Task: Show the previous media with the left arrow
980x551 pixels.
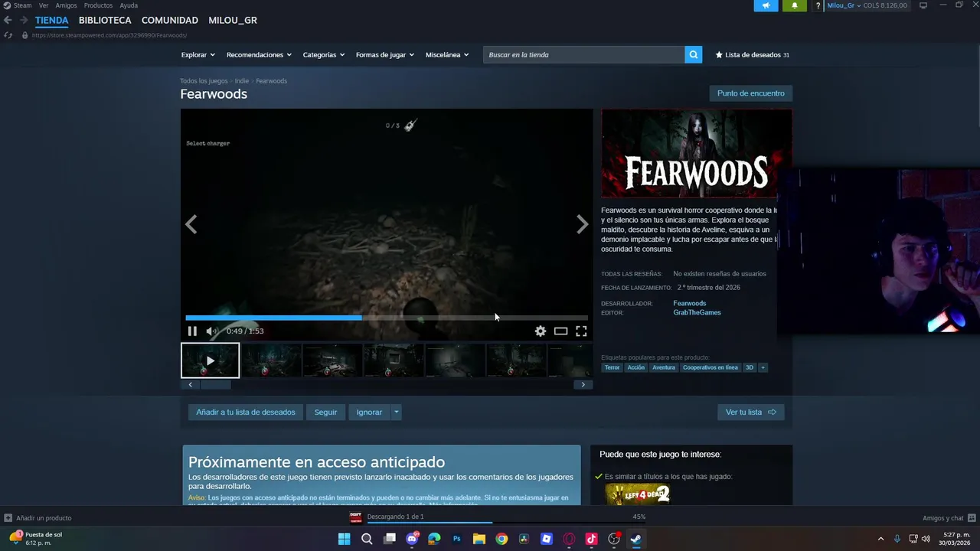Action: (x=191, y=224)
